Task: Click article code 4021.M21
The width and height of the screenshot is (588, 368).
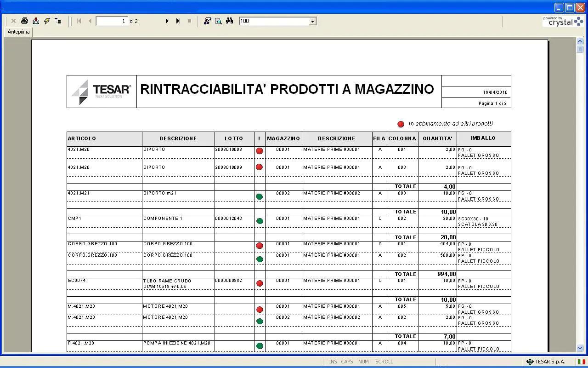Action: click(79, 193)
